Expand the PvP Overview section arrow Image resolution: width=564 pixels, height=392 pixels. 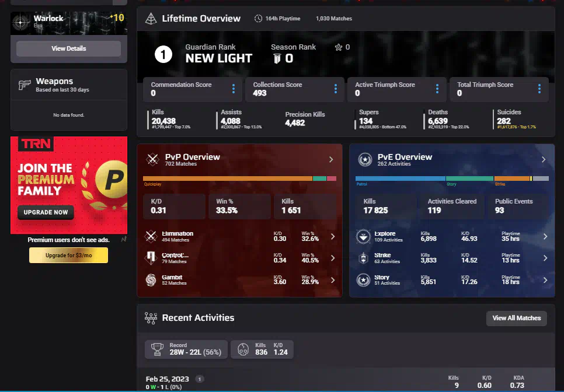coord(331,159)
